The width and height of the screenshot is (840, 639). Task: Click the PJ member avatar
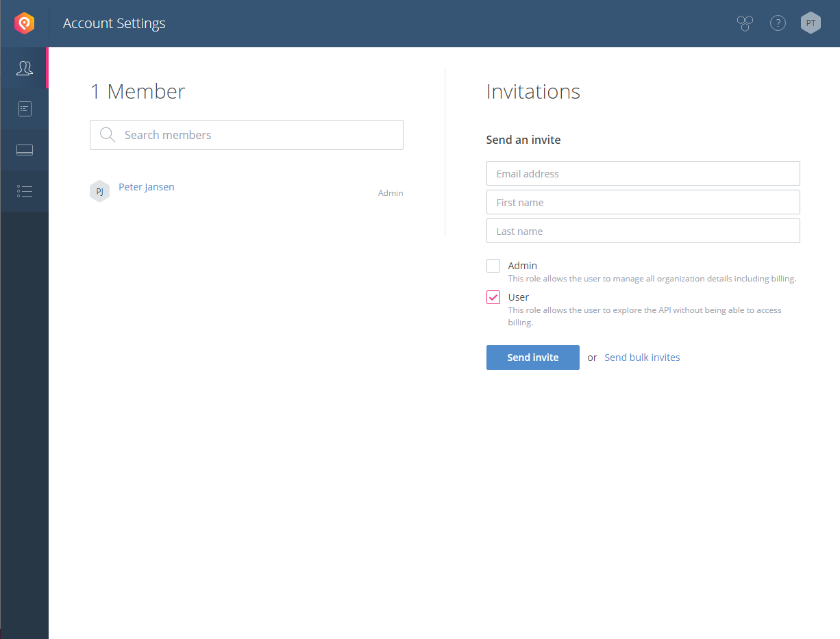click(99, 191)
